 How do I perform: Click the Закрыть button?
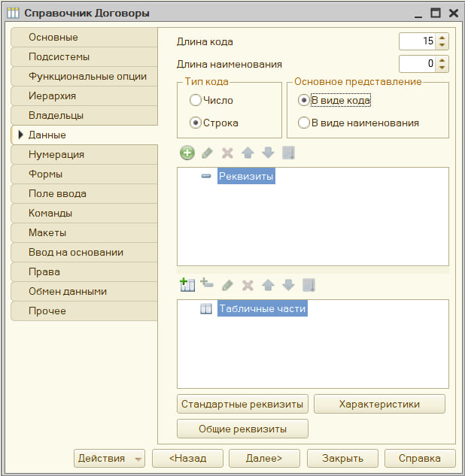coord(342,458)
